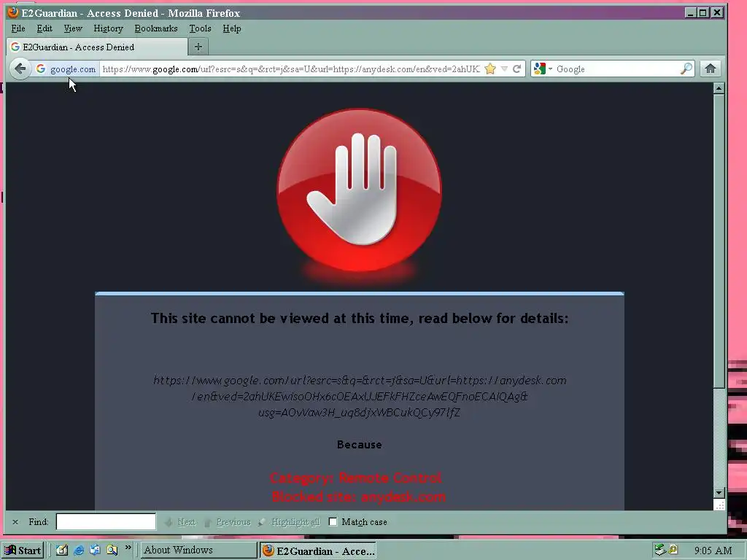Close the Firefox window
This screenshot has height=560, width=747.
717,12
